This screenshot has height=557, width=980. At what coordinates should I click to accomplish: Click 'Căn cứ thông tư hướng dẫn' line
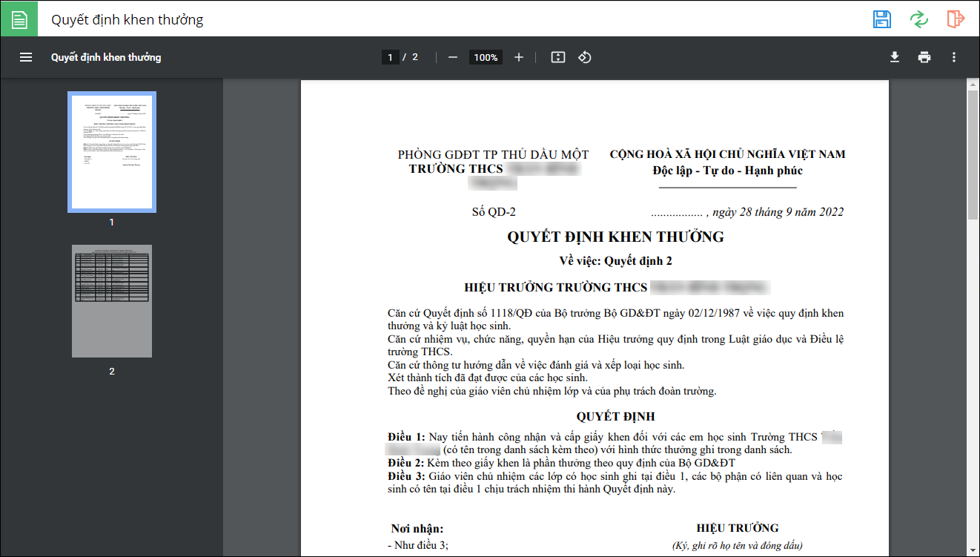(536, 365)
